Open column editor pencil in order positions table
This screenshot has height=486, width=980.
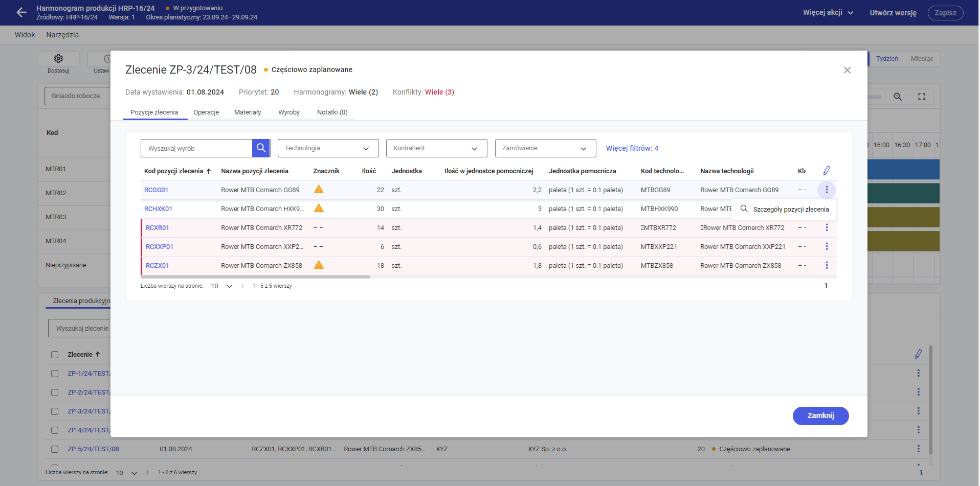point(827,171)
